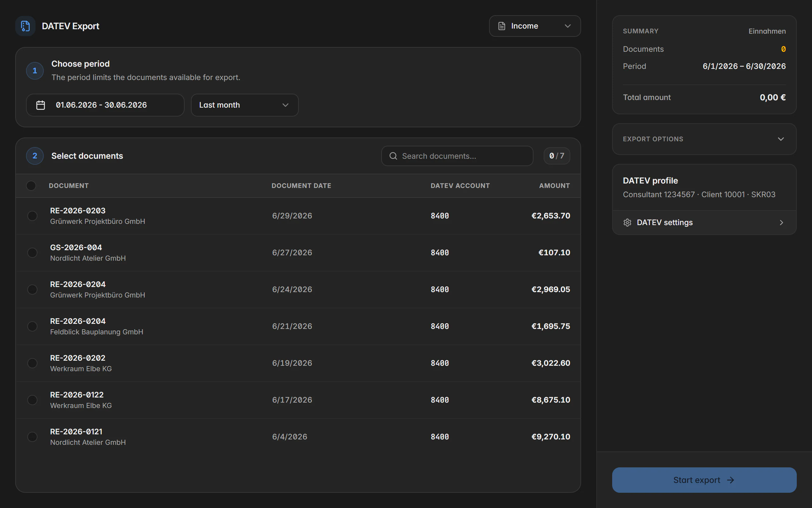The image size is (812, 508).
Task: Click the date 6/17/2026
Action: click(x=292, y=400)
